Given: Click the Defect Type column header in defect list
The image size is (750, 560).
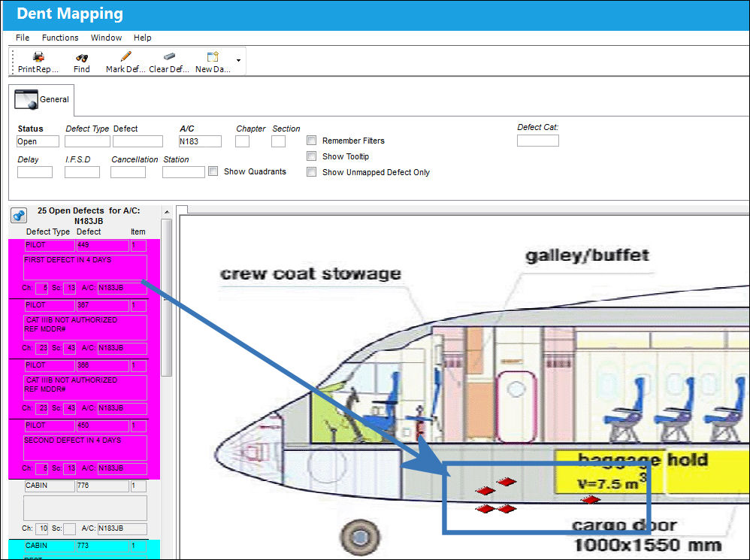Looking at the screenshot, I should tap(48, 232).
